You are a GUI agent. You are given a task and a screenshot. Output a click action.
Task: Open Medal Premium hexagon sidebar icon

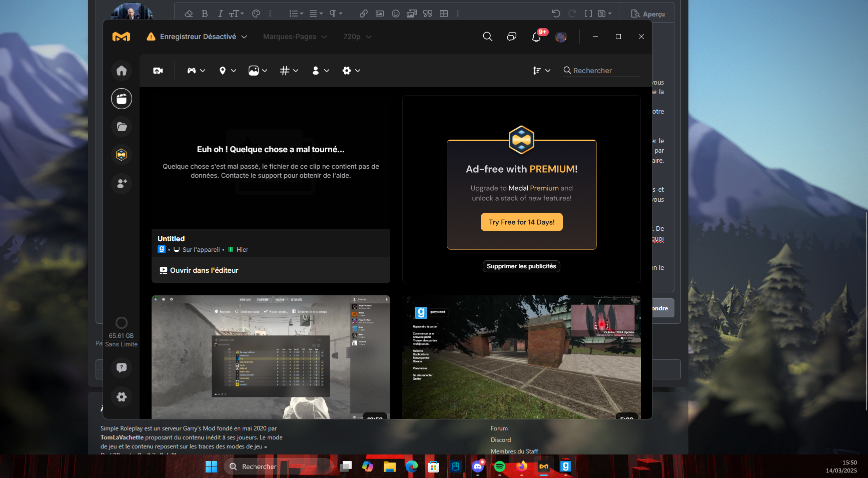tap(122, 155)
